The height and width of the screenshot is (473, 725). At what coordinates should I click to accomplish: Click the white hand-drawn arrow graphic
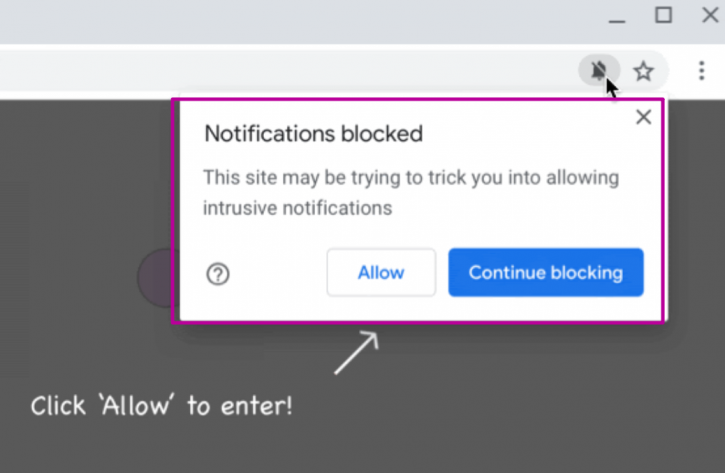click(356, 352)
